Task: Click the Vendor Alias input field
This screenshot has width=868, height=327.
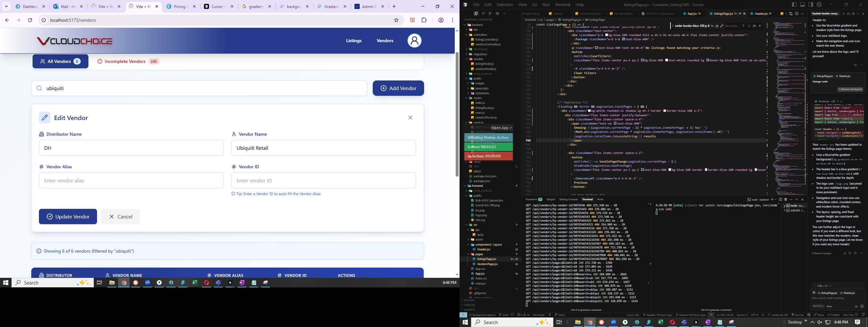Action: tap(131, 180)
